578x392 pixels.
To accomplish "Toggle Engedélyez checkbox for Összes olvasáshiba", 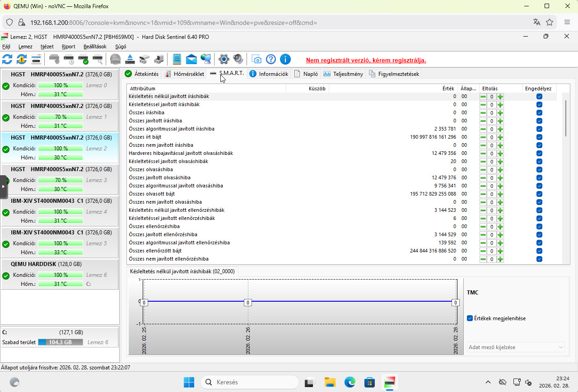I will coord(539,170).
